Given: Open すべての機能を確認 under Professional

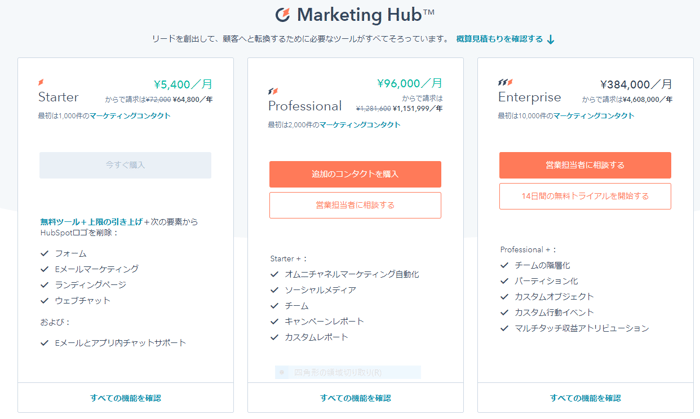Looking at the screenshot, I should pyautogui.click(x=355, y=398).
